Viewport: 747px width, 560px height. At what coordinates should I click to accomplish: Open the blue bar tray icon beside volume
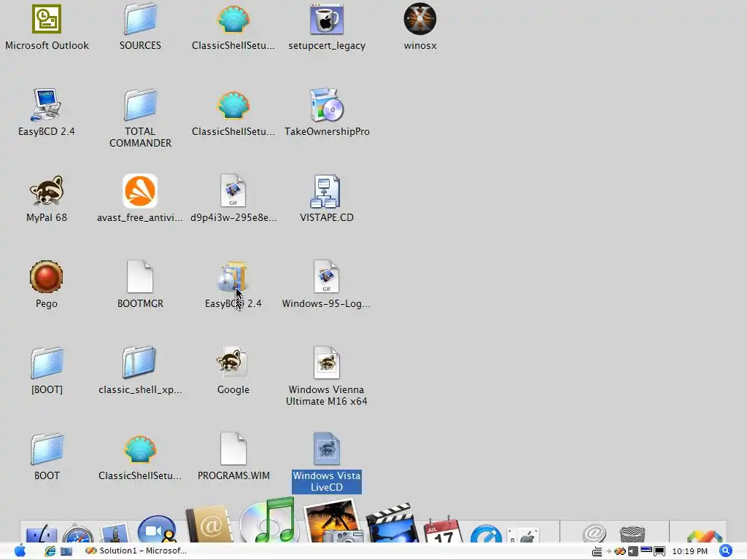point(646,551)
